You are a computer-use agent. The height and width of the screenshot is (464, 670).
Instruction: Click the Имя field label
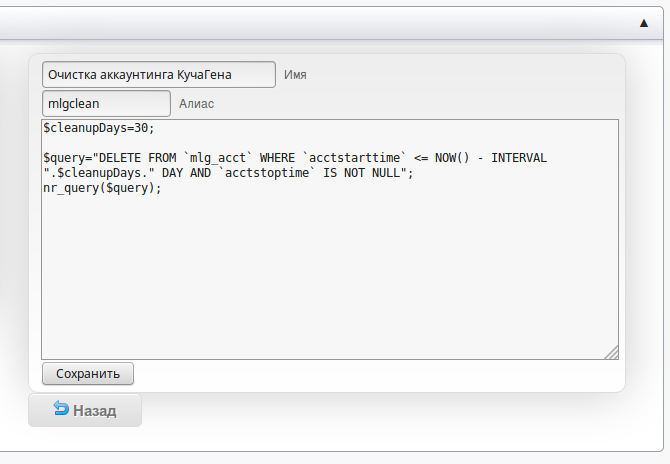(x=295, y=75)
